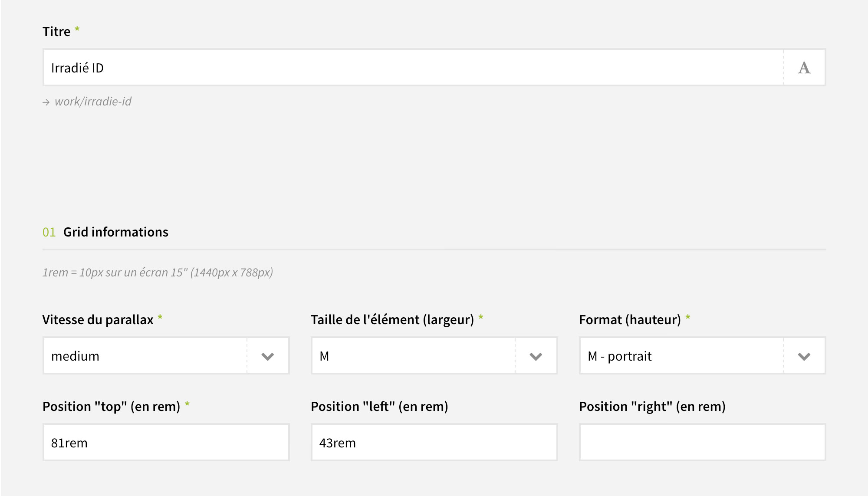868x496 pixels.
Task: Click the Grid informations section heading
Action: point(116,232)
